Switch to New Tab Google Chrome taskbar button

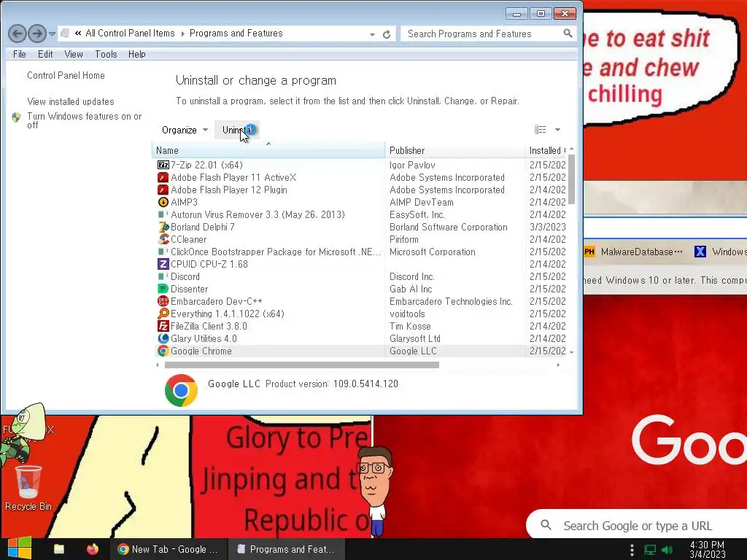(x=169, y=549)
